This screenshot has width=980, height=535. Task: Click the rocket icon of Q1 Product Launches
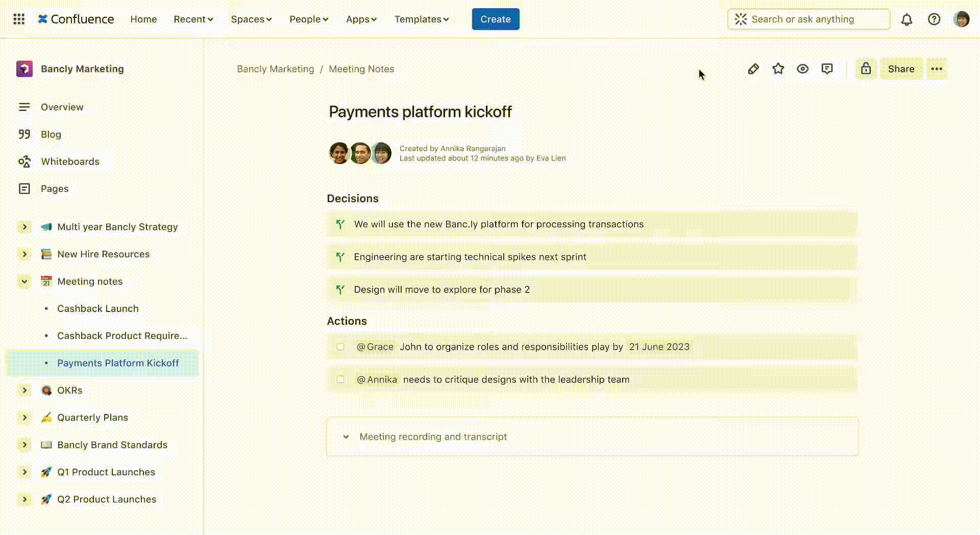click(x=46, y=472)
